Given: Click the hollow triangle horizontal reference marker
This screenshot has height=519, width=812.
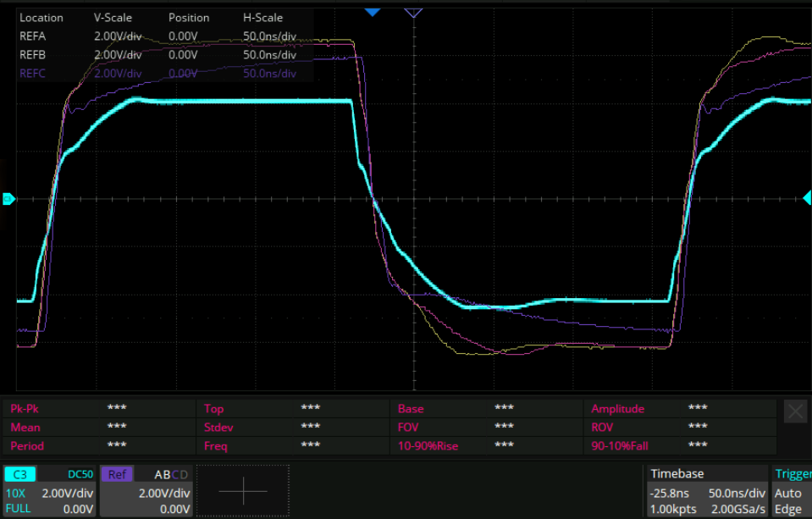Looking at the screenshot, I should [413, 12].
